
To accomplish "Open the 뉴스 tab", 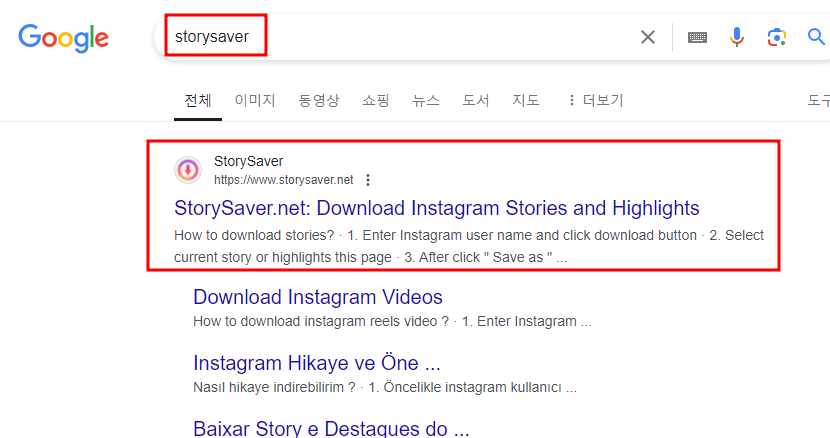I will (426, 100).
